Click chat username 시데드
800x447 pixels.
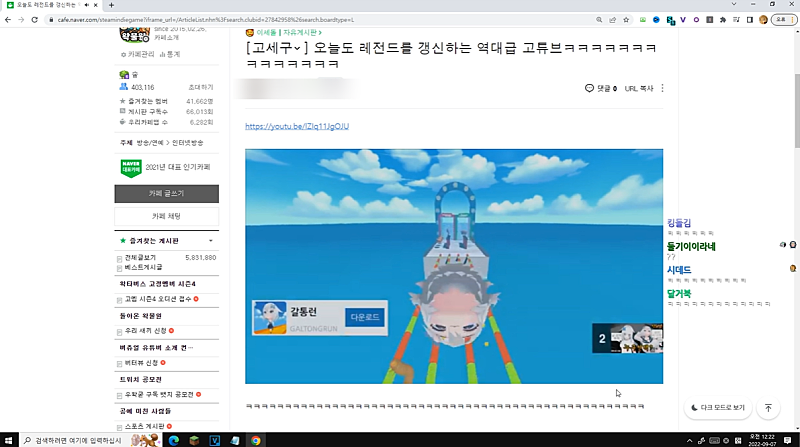click(x=679, y=270)
